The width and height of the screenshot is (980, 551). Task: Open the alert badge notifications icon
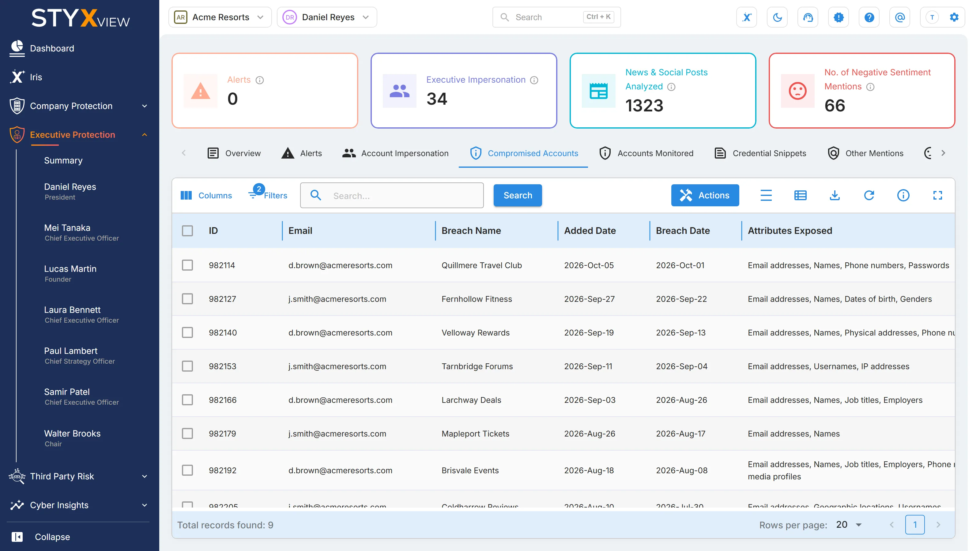click(839, 17)
